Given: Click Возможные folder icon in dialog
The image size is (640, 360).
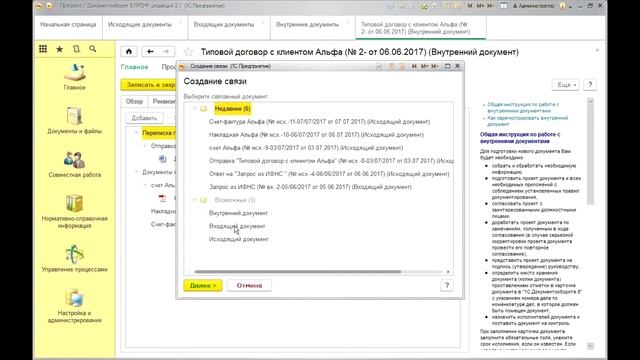Looking at the screenshot, I should (204, 200).
